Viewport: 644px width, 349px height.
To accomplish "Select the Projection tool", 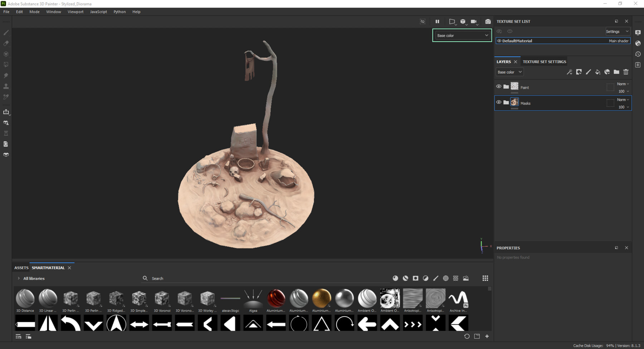I will point(6,54).
